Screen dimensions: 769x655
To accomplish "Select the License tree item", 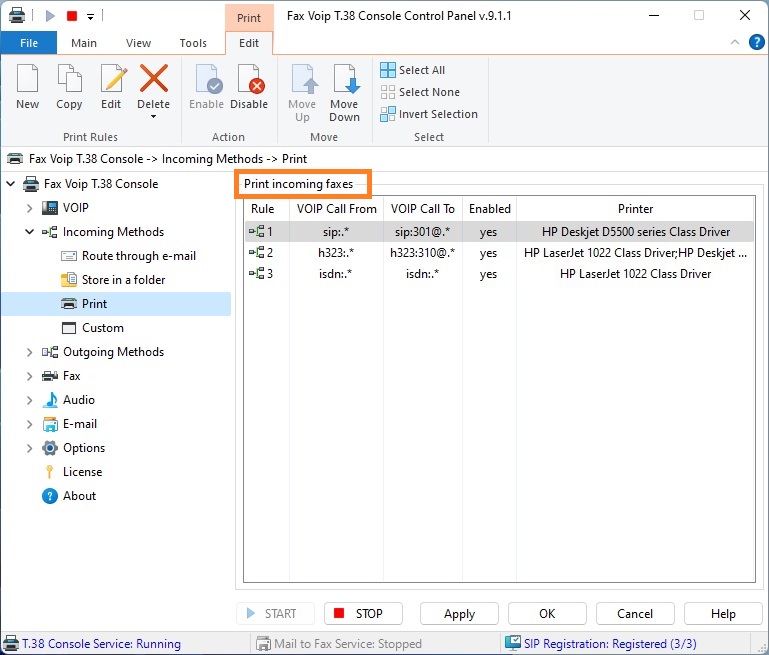I will click(x=82, y=472).
